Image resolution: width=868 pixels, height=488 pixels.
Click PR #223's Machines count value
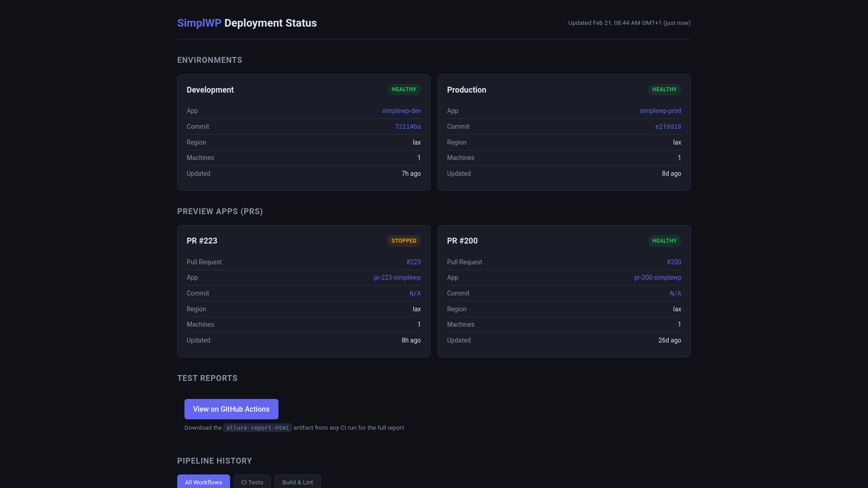[x=419, y=324]
